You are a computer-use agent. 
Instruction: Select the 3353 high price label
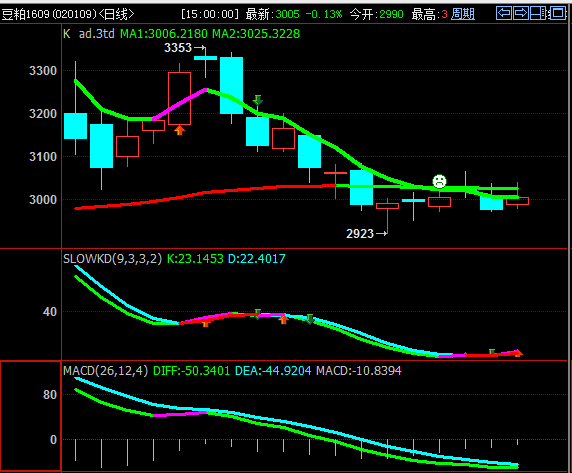(x=178, y=47)
